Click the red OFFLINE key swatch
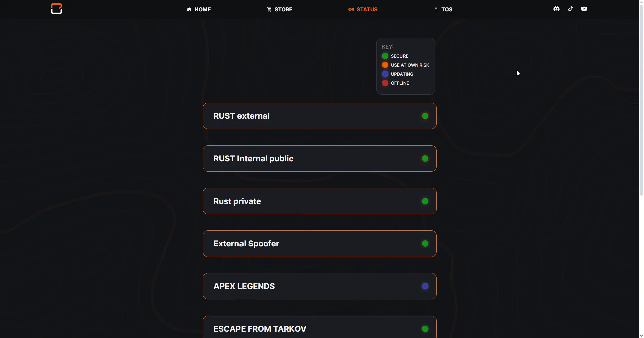 (385, 83)
